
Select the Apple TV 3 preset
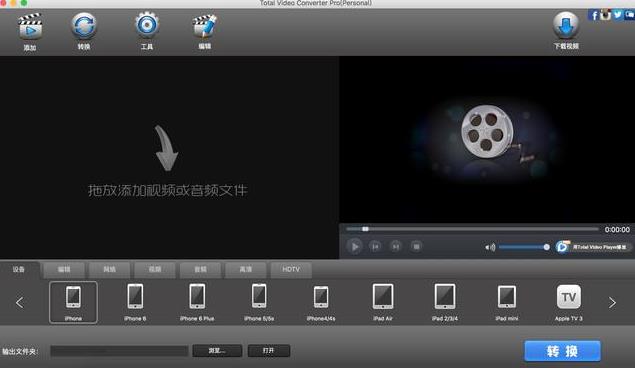coord(569,302)
